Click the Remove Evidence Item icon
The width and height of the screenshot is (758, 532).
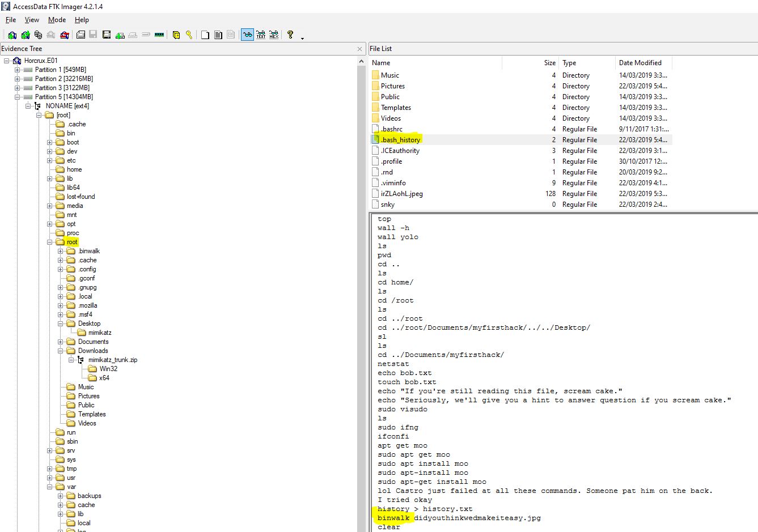pyautogui.click(x=51, y=35)
